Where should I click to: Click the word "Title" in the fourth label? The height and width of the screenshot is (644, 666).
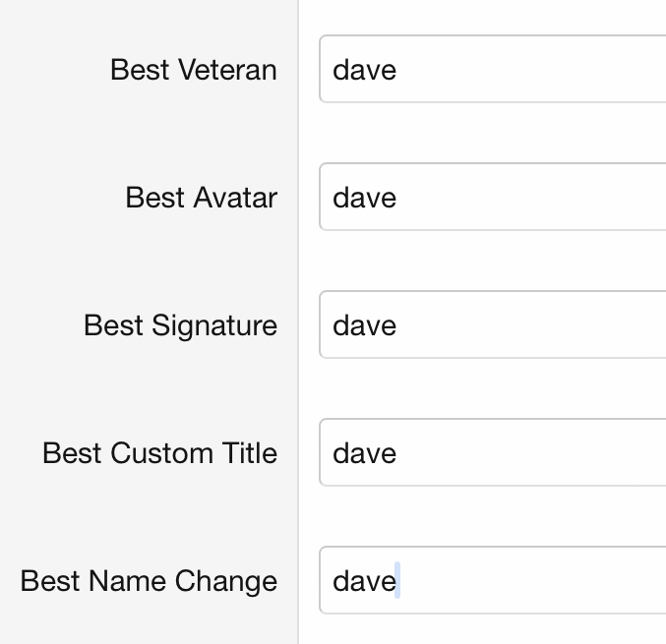point(253,453)
